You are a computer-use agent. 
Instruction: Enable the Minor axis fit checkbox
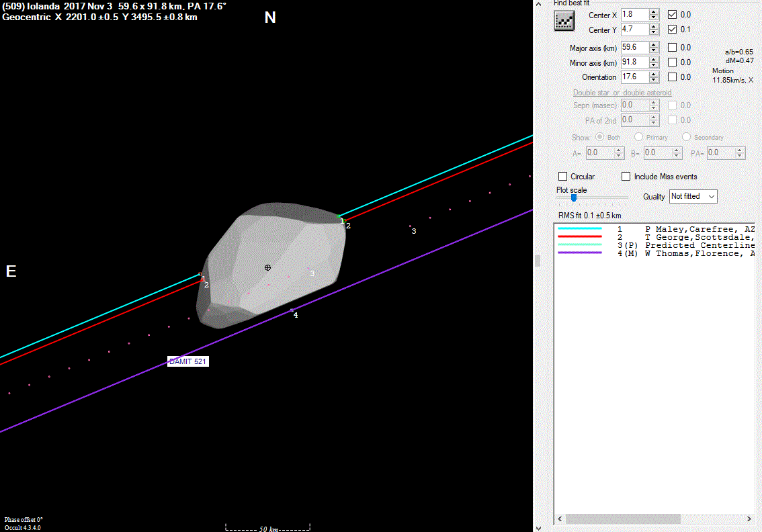pos(672,62)
